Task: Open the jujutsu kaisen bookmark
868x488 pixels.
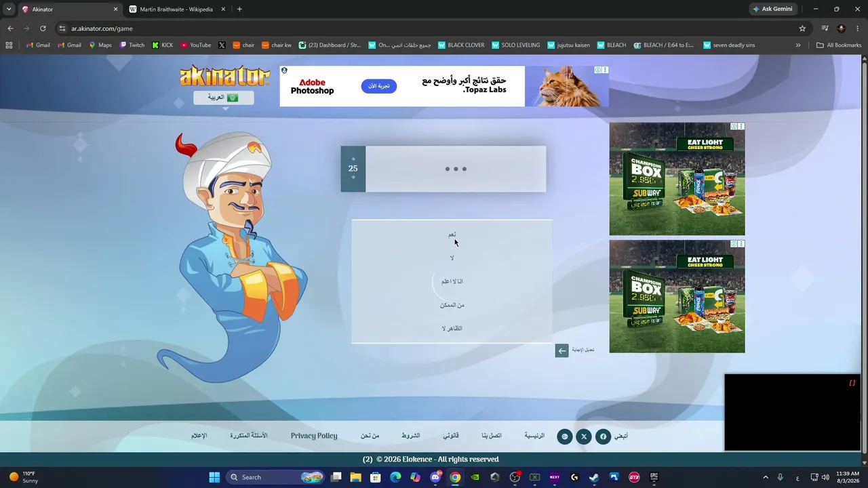Action: [568, 45]
